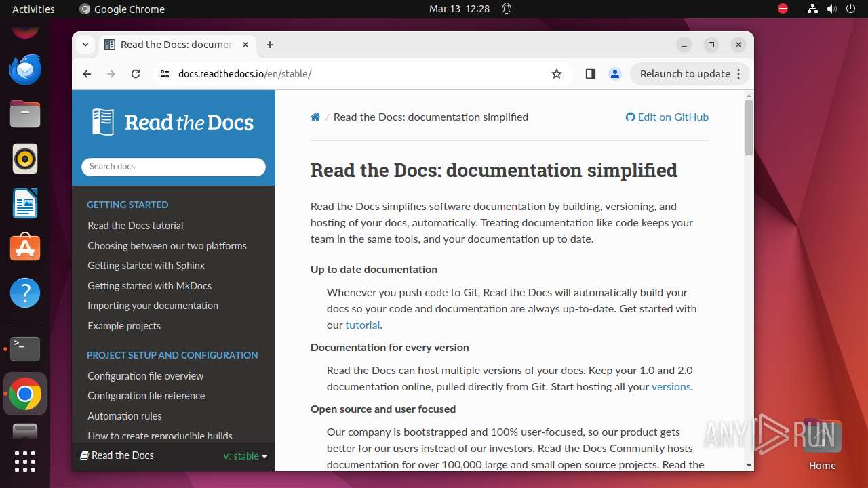
Task: Click the address bar URL
Action: (x=245, y=74)
